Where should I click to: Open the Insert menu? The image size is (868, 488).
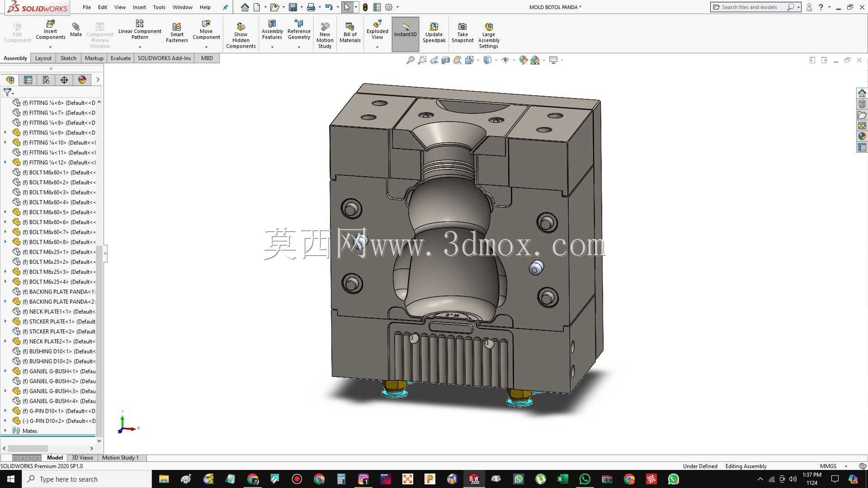[139, 7]
